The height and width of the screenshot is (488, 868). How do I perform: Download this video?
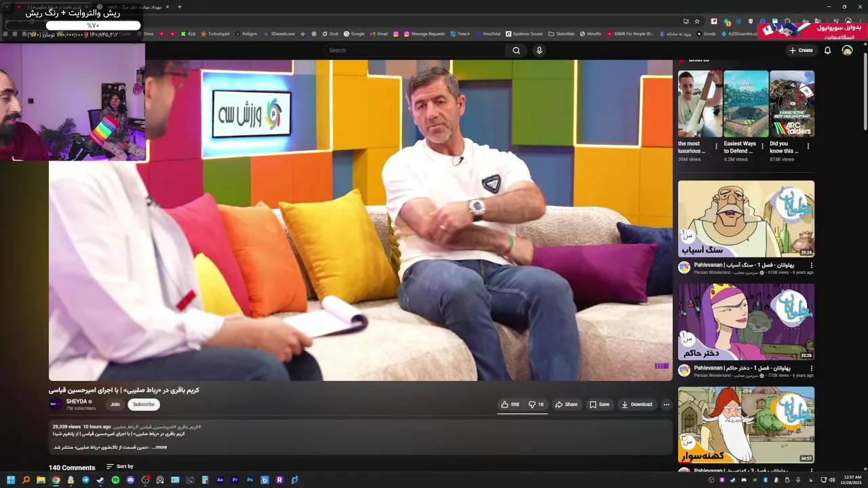click(x=637, y=405)
